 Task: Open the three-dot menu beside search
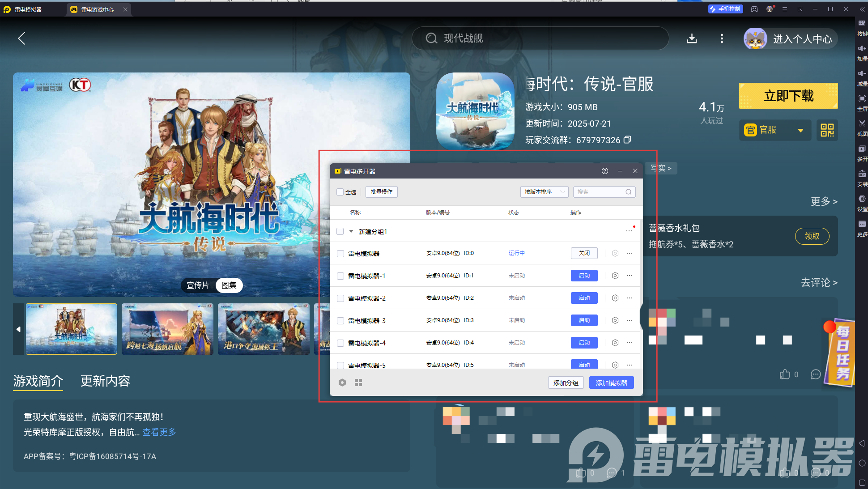(x=722, y=38)
